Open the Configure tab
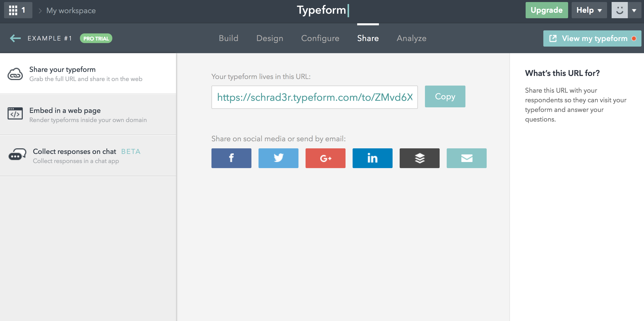Image resolution: width=644 pixels, height=321 pixels. (x=320, y=38)
